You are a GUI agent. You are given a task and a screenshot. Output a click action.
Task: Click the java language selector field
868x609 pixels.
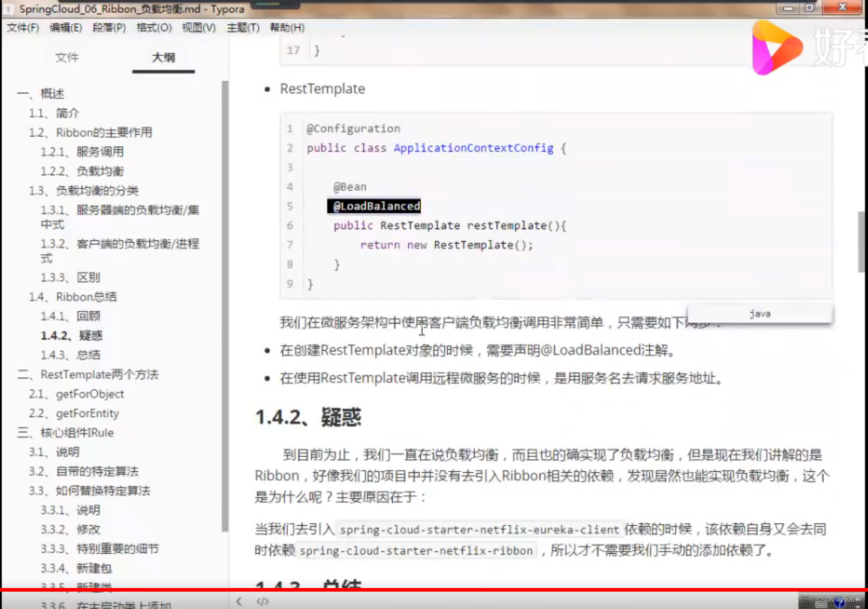point(759,313)
